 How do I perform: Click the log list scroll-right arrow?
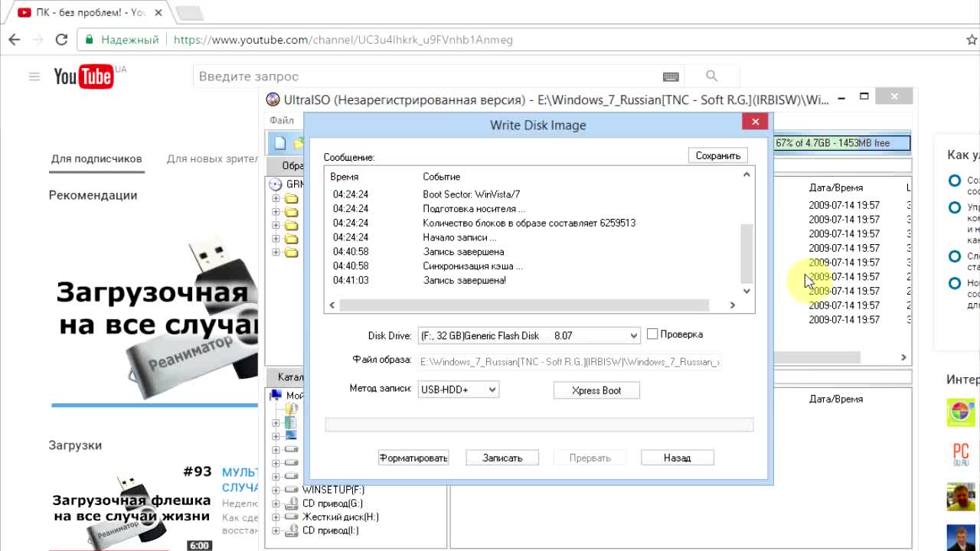[x=732, y=305]
